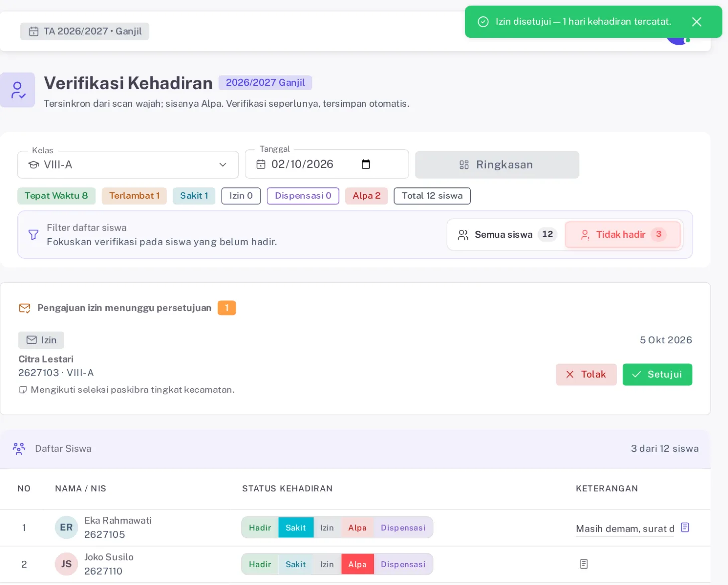Click the 'Sakit 1' summary chip
The height and width of the screenshot is (585, 728).
[x=194, y=196]
